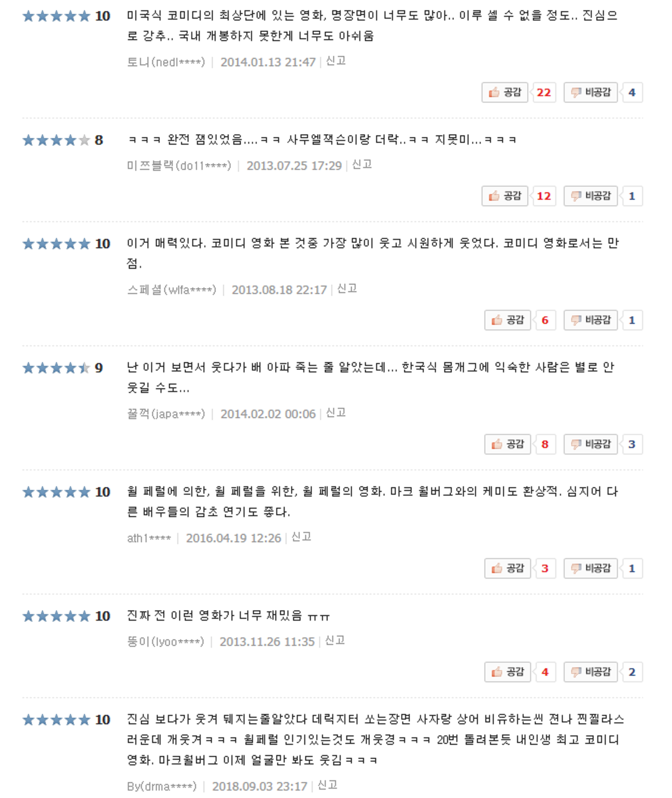Viewport: 672px width, 798px height.
Task: Click the 비공감 count 3 on 꿀꺽's review
Action: (x=632, y=444)
